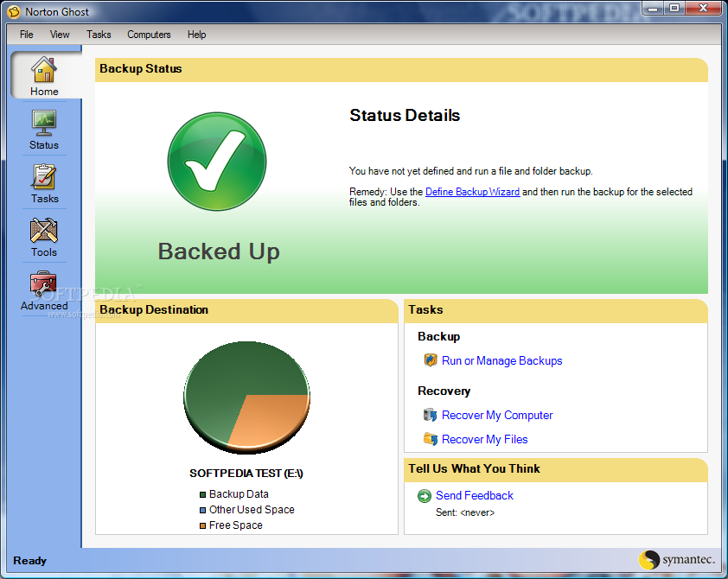Image resolution: width=728 pixels, height=579 pixels.
Task: Click the Other Used Space legend label
Action: tap(252, 509)
